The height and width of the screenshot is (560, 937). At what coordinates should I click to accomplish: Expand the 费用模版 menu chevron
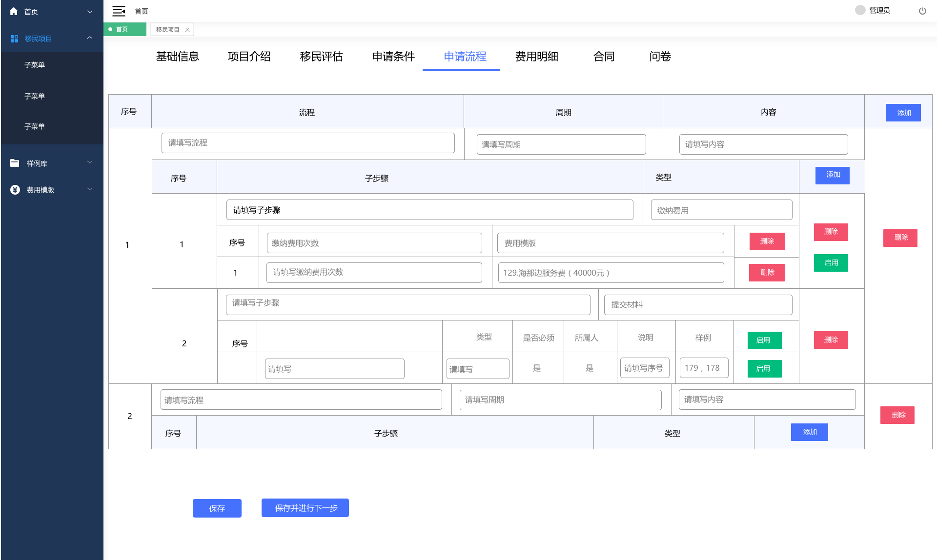pyautogui.click(x=90, y=189)
